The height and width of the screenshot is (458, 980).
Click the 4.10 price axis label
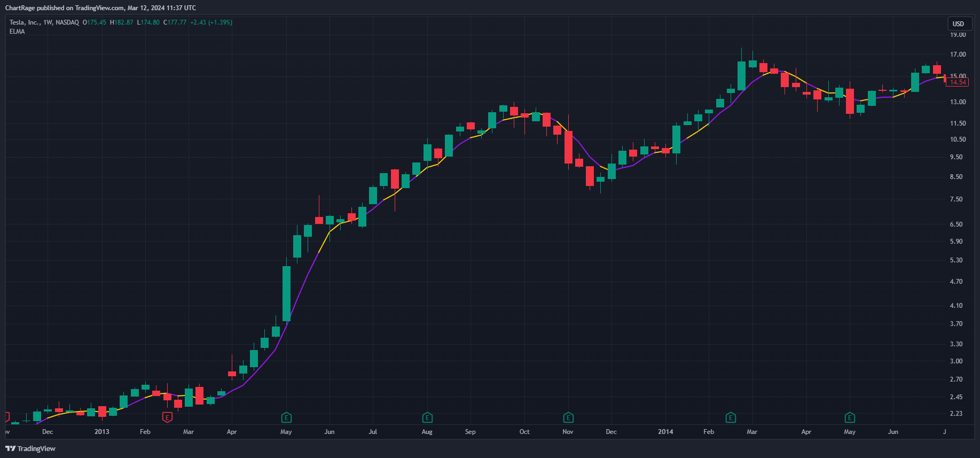click(957, 306)
